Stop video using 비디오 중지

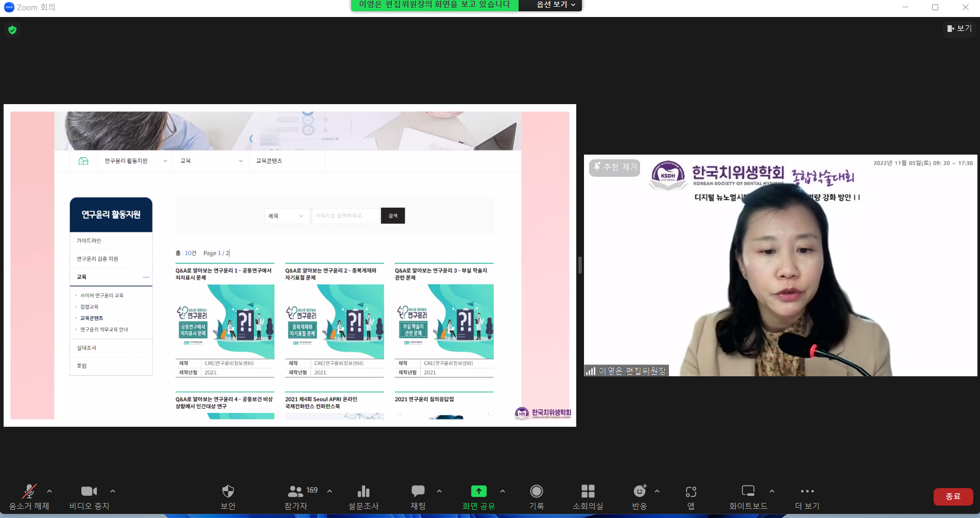coord(89,492)
